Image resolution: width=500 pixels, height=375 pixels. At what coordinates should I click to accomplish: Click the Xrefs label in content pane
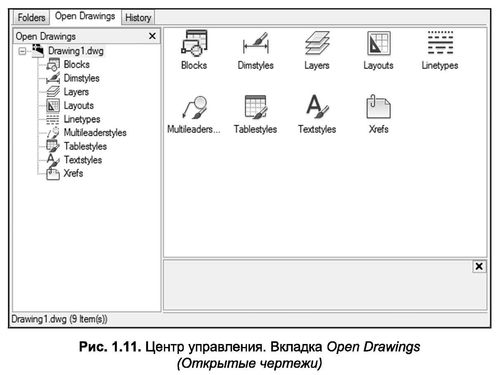[379, 129]
